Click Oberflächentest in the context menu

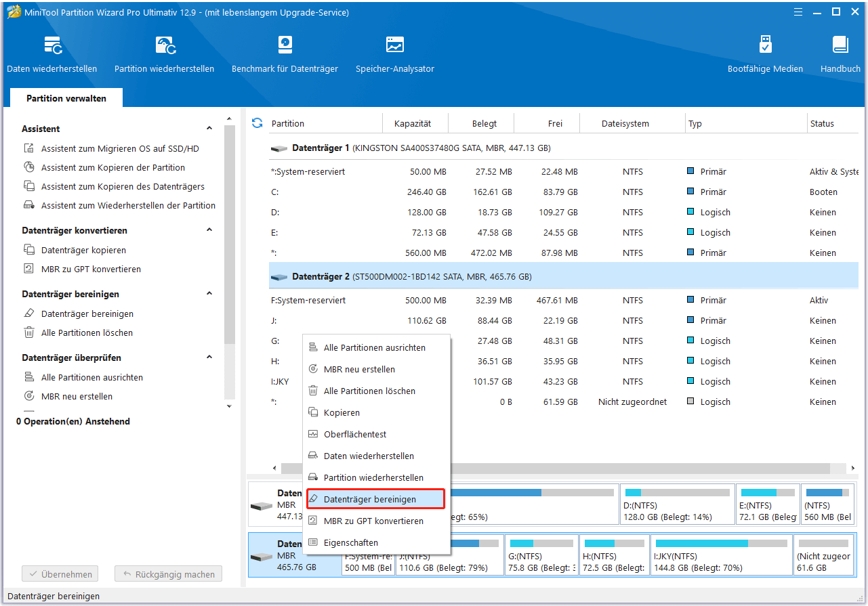(355, 435)
